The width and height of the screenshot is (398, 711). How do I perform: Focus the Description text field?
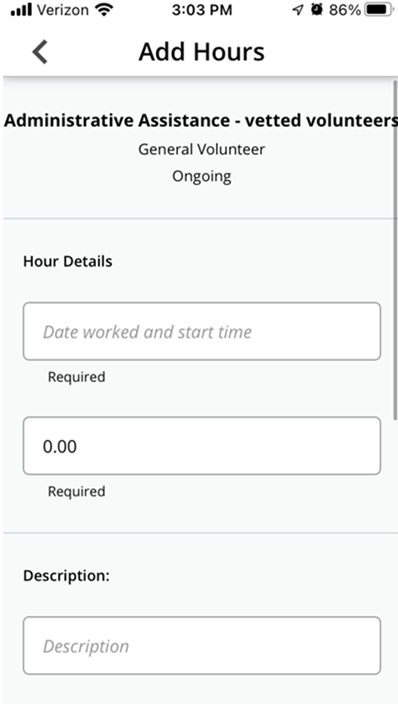tap(202, 646)
